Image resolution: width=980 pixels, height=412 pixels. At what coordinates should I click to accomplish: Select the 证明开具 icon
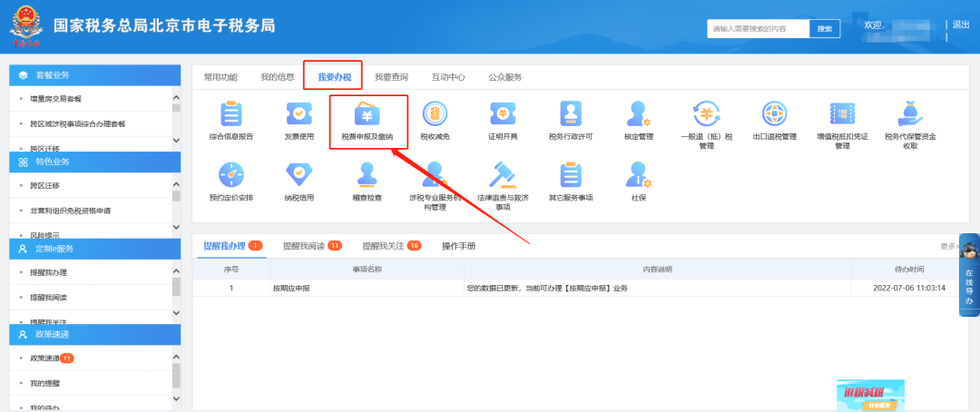click(x=502, y=117)
